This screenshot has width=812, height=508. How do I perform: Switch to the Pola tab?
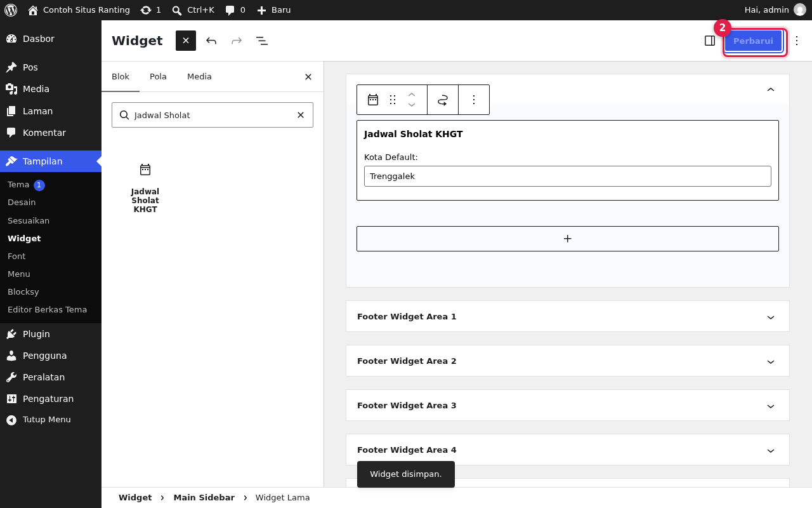pyautogui.click(x=158, y=77)
